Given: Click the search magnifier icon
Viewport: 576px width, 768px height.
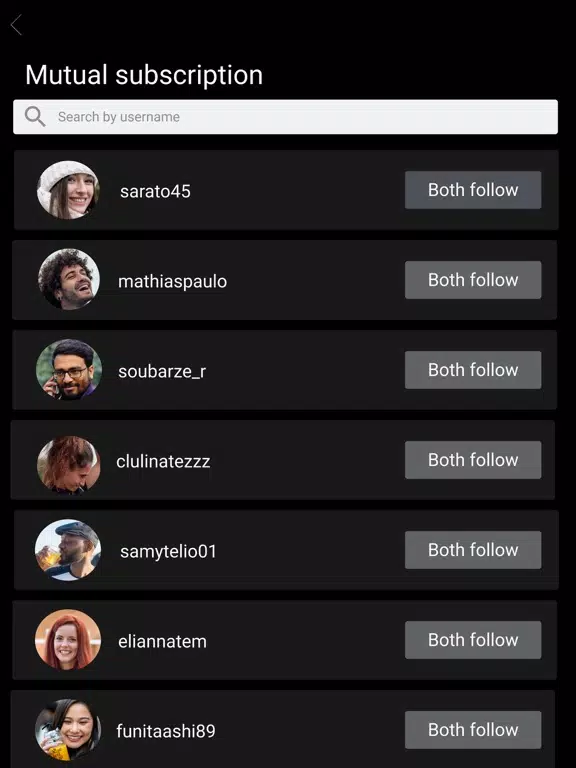Looking at the screenshot, I should pyautogui.click(x=35, y=117).
